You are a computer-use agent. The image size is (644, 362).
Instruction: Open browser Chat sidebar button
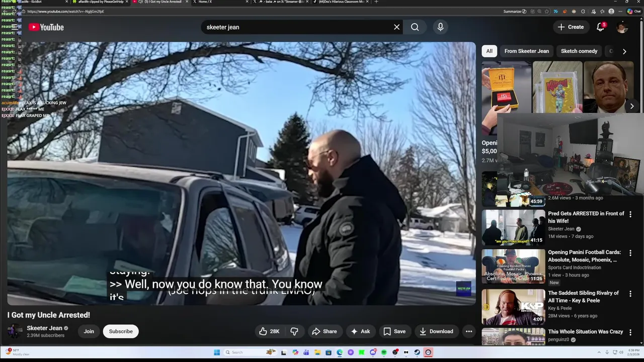coord(634,11)
